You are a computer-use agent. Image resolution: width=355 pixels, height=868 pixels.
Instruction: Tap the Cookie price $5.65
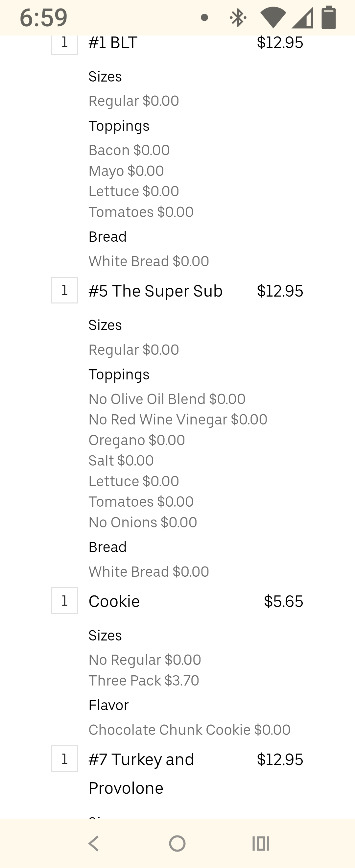(283, 601)
